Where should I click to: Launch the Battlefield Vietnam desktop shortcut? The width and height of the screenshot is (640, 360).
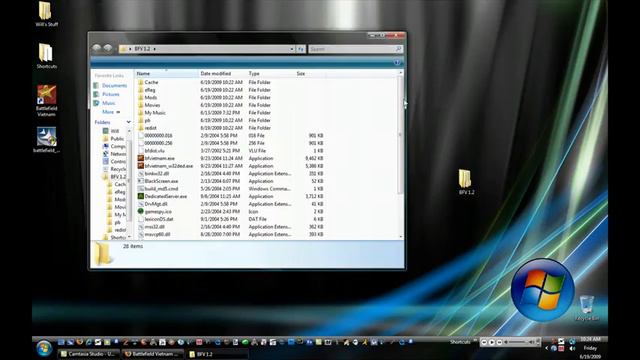pyautogui.click(x=46, y=101)
